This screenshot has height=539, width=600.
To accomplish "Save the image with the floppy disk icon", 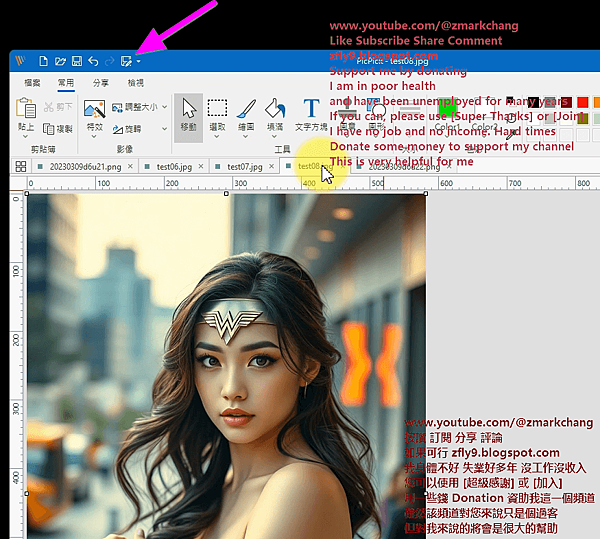I will pyautogui.click(x=77, y=61).
